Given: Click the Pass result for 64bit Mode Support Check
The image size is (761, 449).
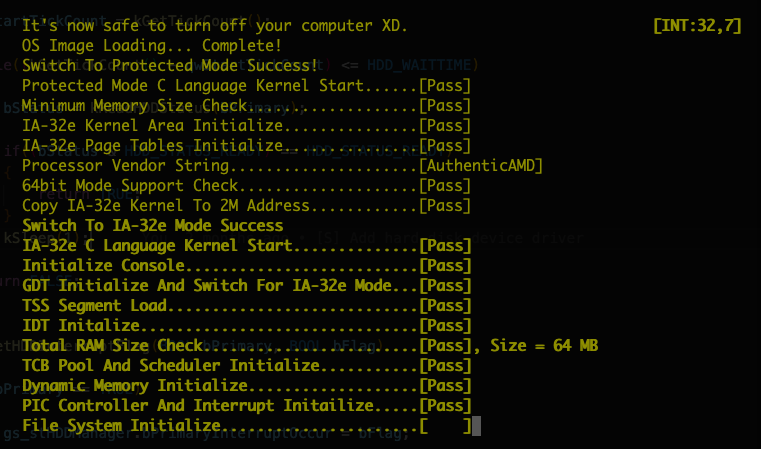Looking at the screenshot, I should click(445, 185).
